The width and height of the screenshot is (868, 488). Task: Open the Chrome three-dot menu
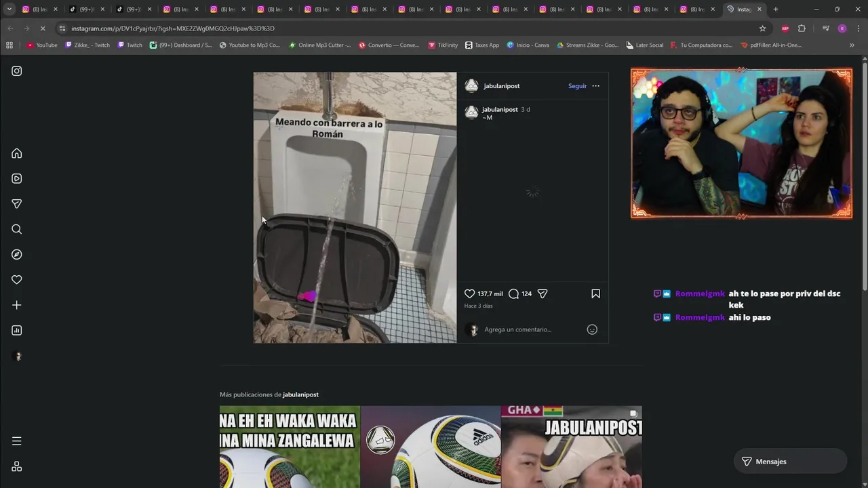pyautogui.click(x=857, y=28)
